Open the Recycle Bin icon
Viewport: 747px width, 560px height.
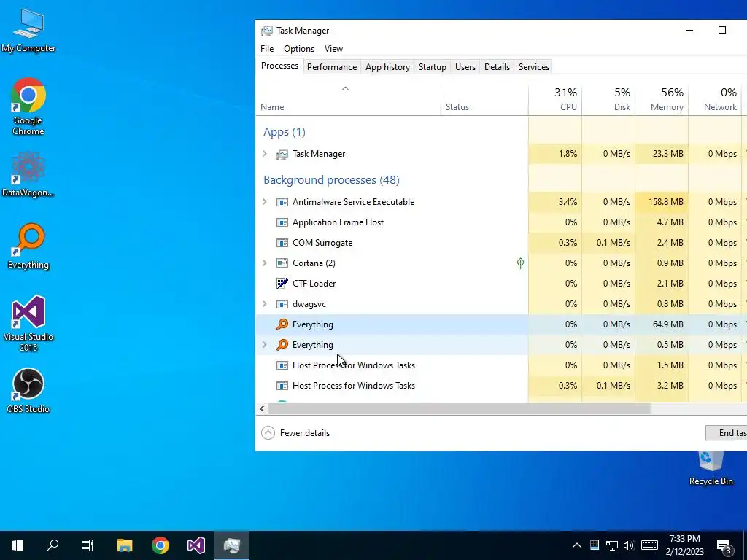711,469
